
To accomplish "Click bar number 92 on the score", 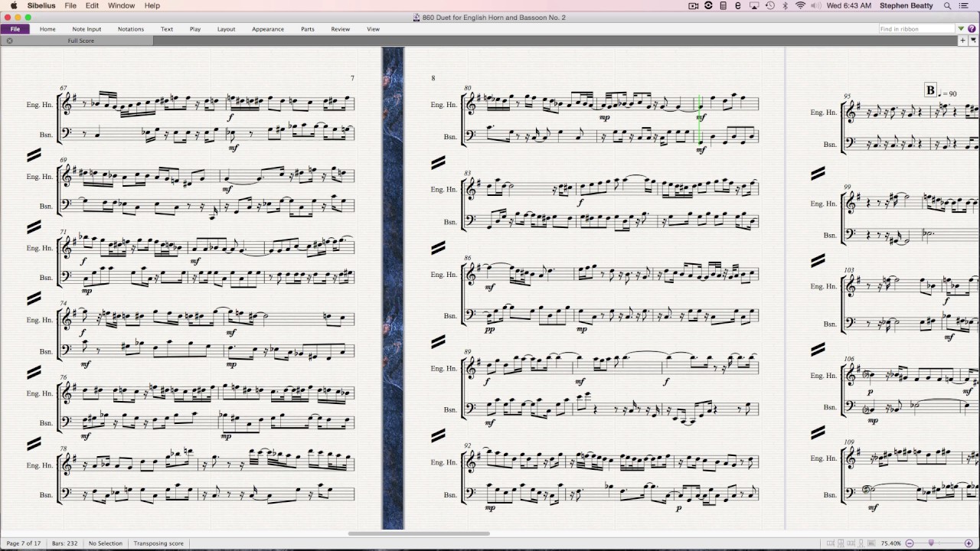I will (x=468, y=445).
